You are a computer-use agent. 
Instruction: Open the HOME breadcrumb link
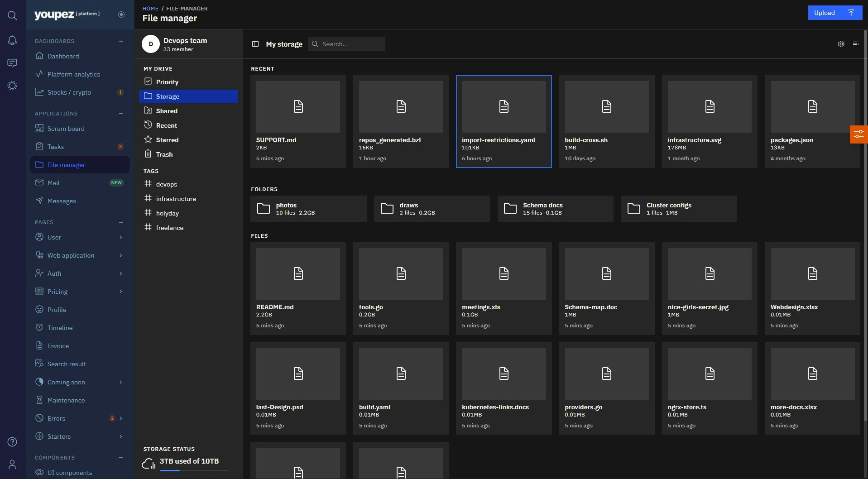(150, 8)
